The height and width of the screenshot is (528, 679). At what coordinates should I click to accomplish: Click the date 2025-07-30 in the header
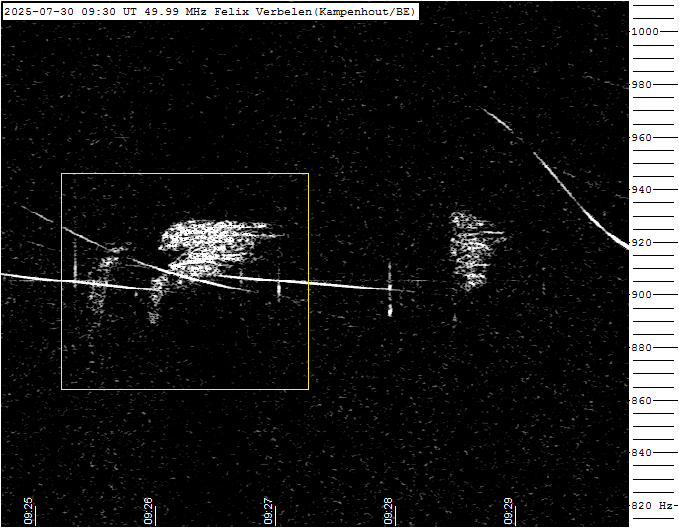coord(39,12)
